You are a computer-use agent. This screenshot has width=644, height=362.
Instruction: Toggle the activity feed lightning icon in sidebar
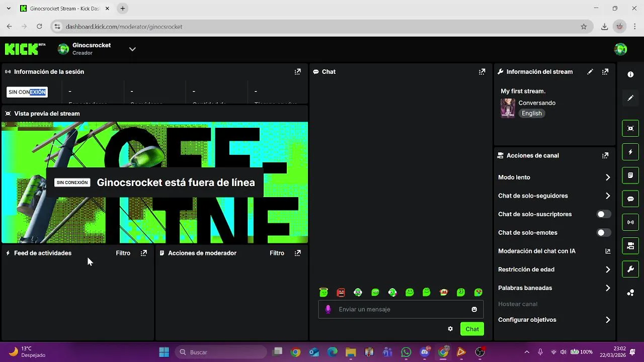(630, 152)
